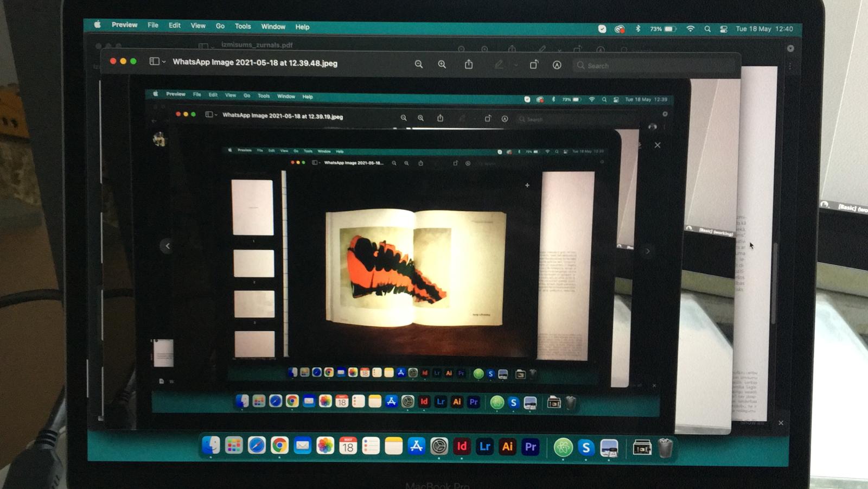The width and height of the screenshot is (868, 489).
Task: Click the Bluetooth status icon in menu bar
Action: coord(638,29)
